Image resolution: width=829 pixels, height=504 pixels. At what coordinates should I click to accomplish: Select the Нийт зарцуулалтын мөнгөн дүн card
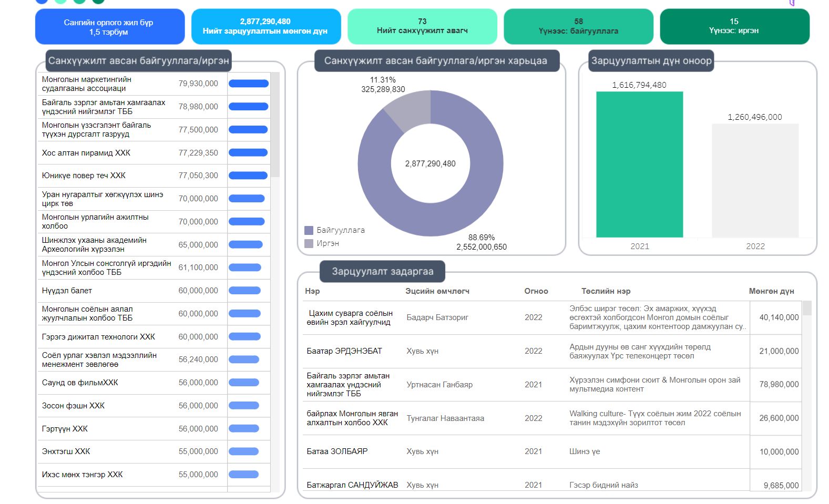pyautogui.click(x=265, y=26)
